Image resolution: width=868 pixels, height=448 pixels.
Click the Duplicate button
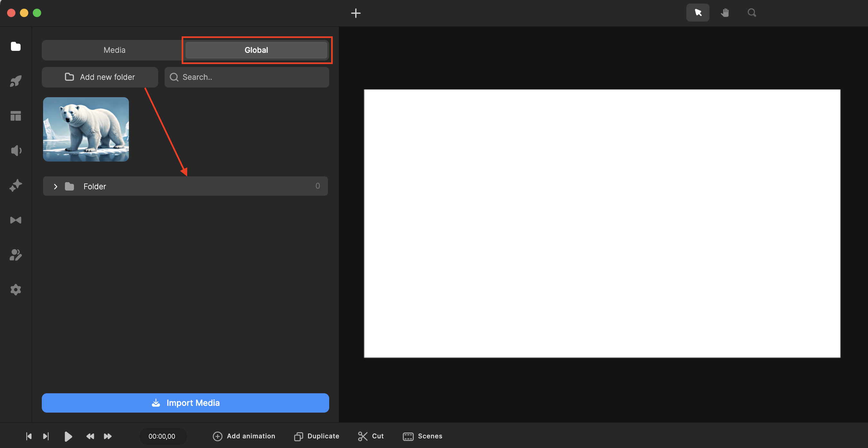coord(317,436)
